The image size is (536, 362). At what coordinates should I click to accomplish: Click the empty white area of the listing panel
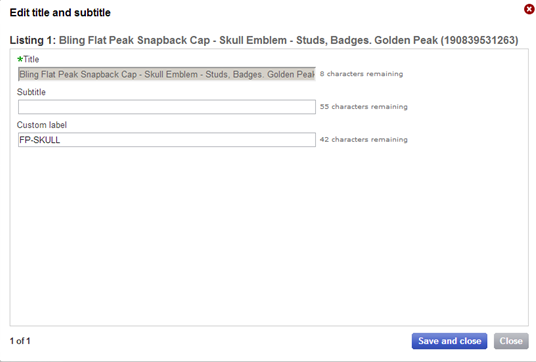269,236
